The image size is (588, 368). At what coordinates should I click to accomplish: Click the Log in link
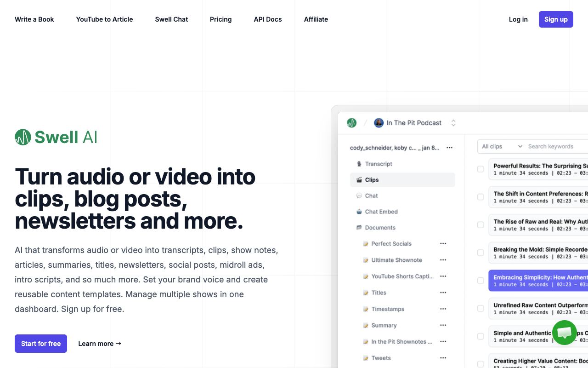pyautogui.click(x=518, y=19)
